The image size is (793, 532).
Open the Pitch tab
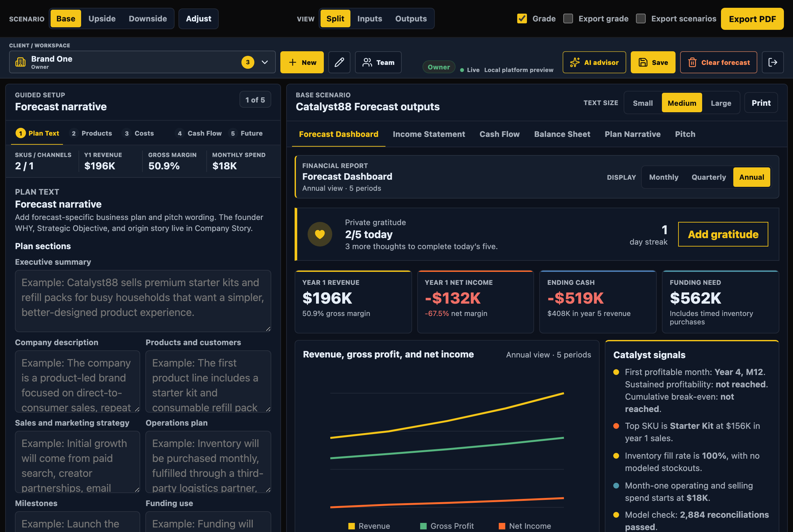(685, 134)
